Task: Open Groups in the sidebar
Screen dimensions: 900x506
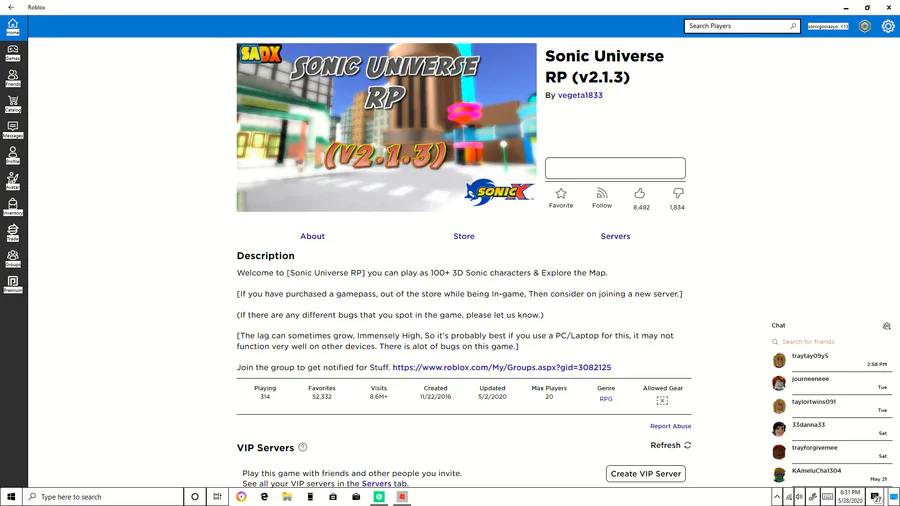Action: pyautogui.click(x=13, y=259)
